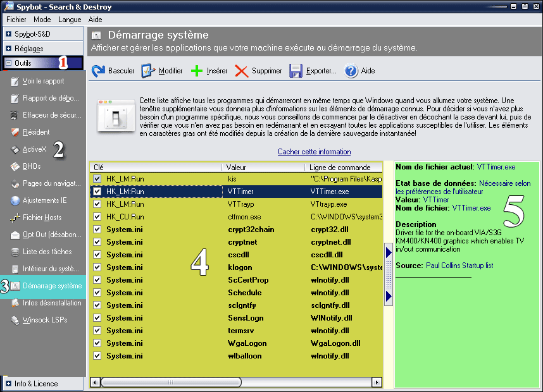Open the Fichier menu

(x=16, y=20)
